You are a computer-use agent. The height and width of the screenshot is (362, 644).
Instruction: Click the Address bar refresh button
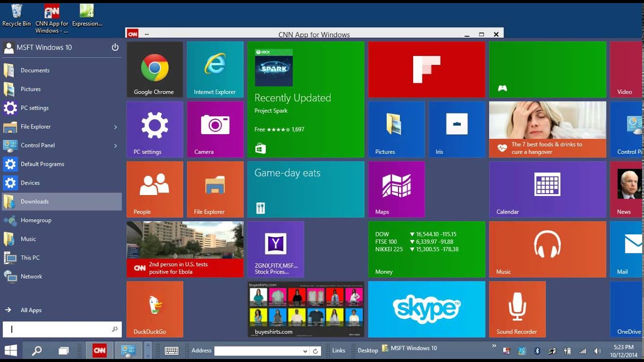pos(315,351)
